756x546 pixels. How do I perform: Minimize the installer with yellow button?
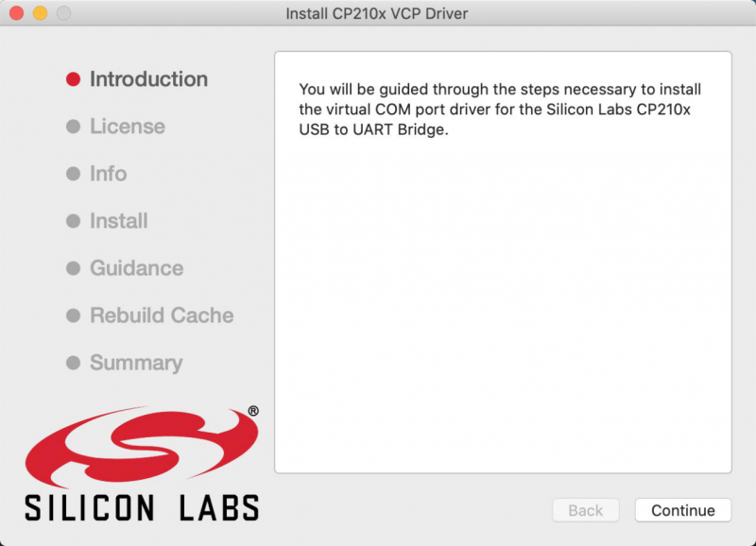(40, 13)
